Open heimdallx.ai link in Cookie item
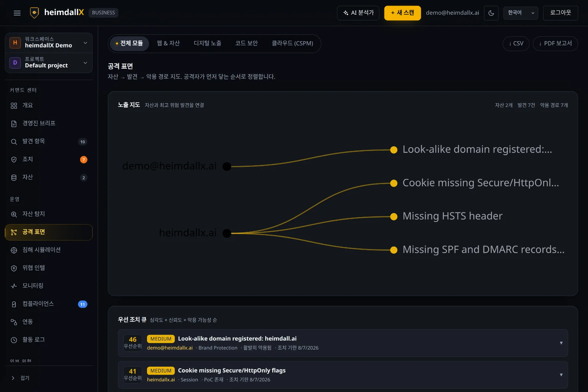This screenshot has width=588, height=392. [x=161, y=380]
